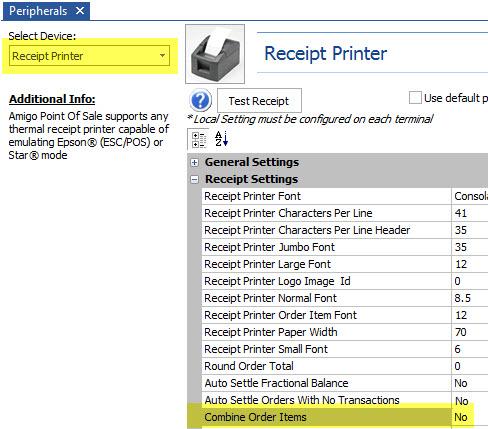
Task: Select the Combine Order Items row
Action: click(345, 417)
